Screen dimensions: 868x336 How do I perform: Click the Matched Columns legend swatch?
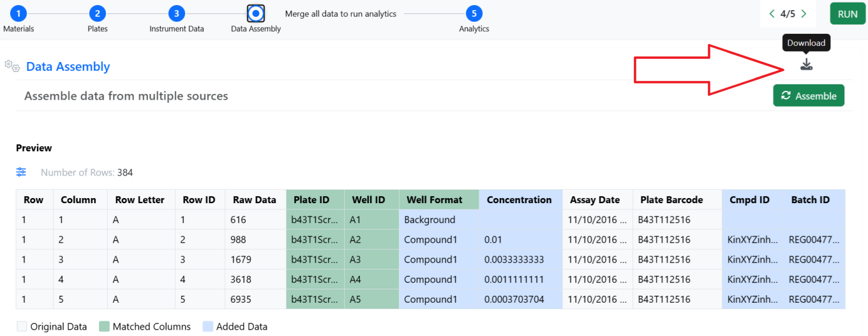[105, 326]
